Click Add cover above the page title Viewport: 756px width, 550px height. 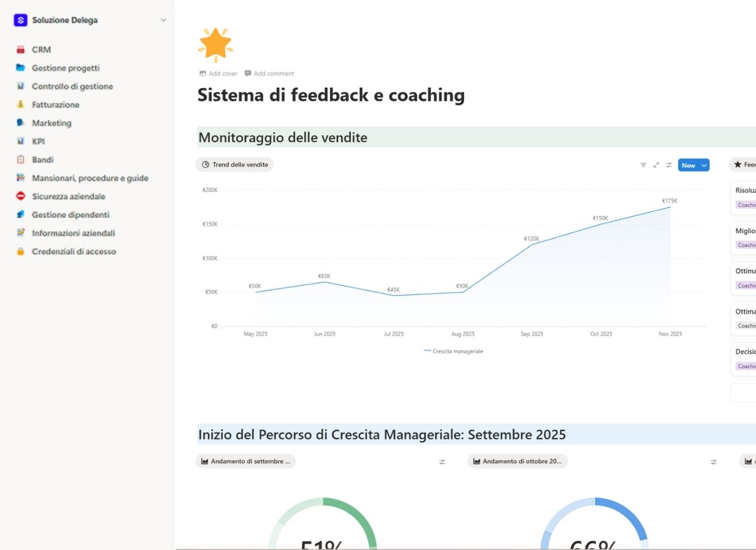218,73
